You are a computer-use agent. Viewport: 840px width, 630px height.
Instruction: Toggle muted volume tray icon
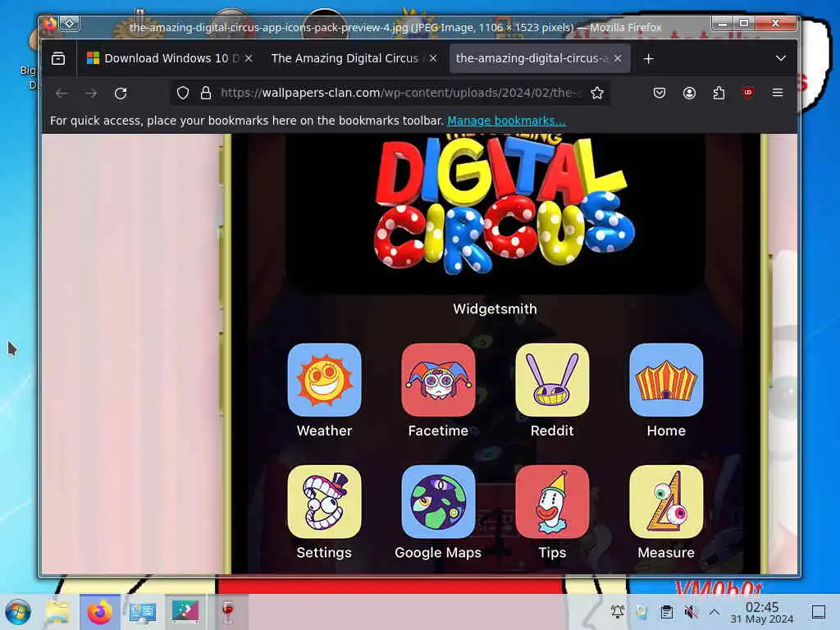pos(691,611)
